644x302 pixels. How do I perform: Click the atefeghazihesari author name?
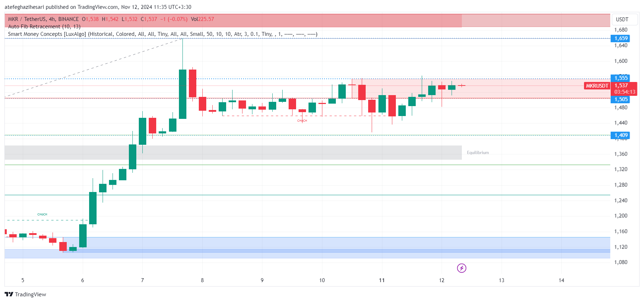(x=24, y=7)
